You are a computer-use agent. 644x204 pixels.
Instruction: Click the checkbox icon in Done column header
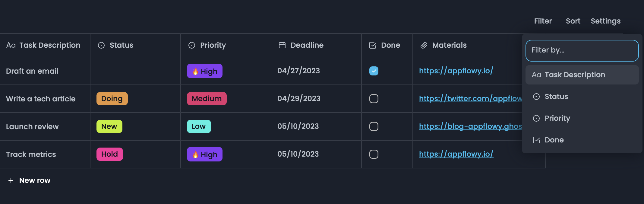coord(373,45)
